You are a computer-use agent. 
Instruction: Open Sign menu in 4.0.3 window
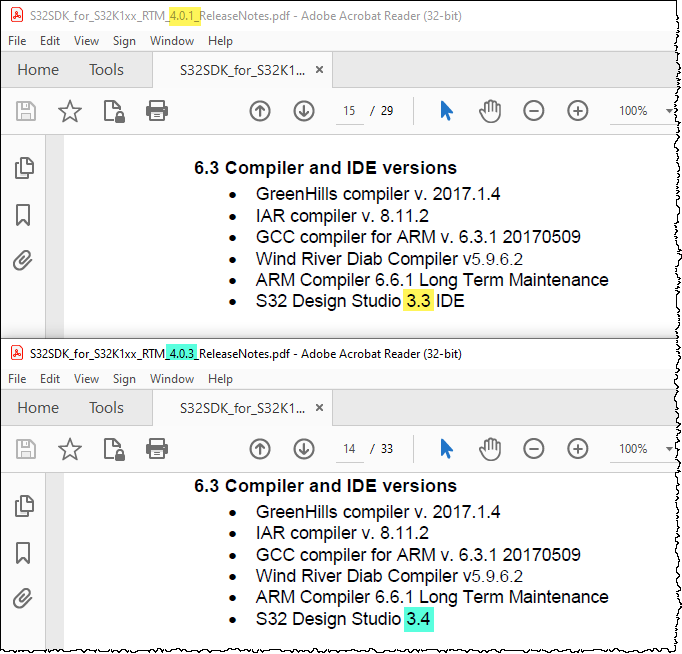coord(124,379)
